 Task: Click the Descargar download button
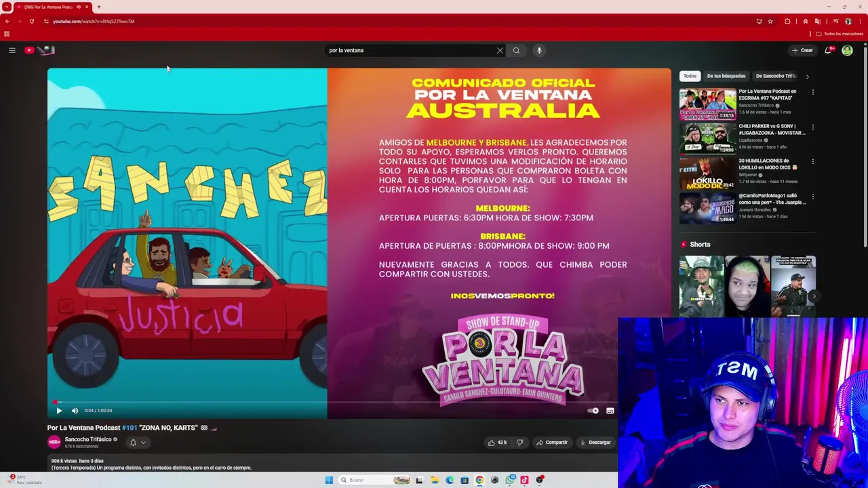point(595,443)
